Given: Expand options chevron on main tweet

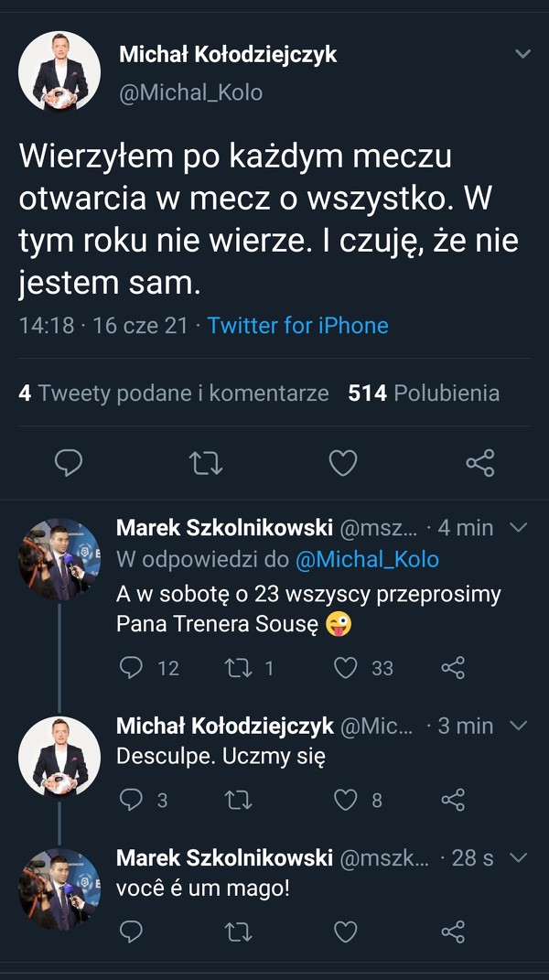Looking at the screenshot, I should [522, 54].
